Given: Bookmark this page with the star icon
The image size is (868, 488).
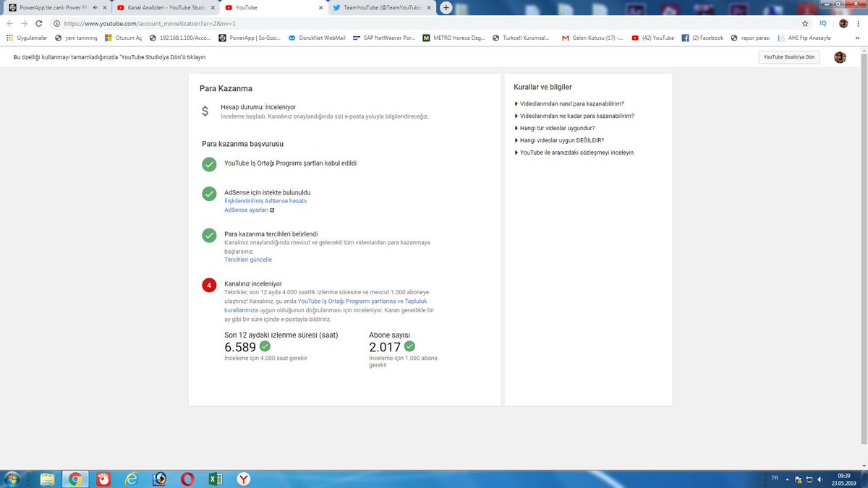Looking at the screenshot, I should pos(805,23).
